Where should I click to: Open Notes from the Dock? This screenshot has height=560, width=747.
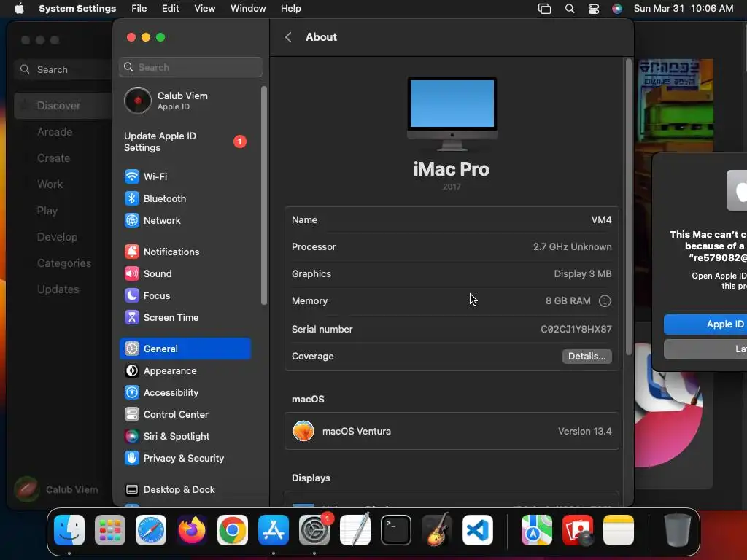pos(619,530)
